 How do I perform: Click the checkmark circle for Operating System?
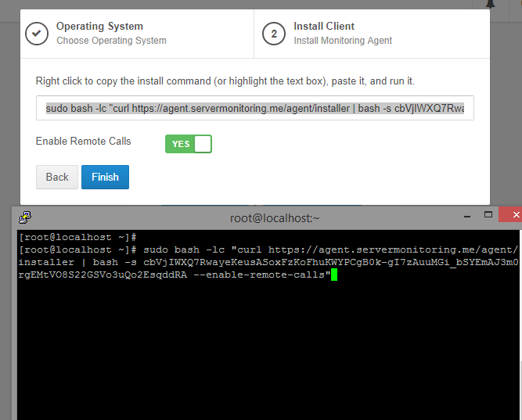[x=37, y=34]
